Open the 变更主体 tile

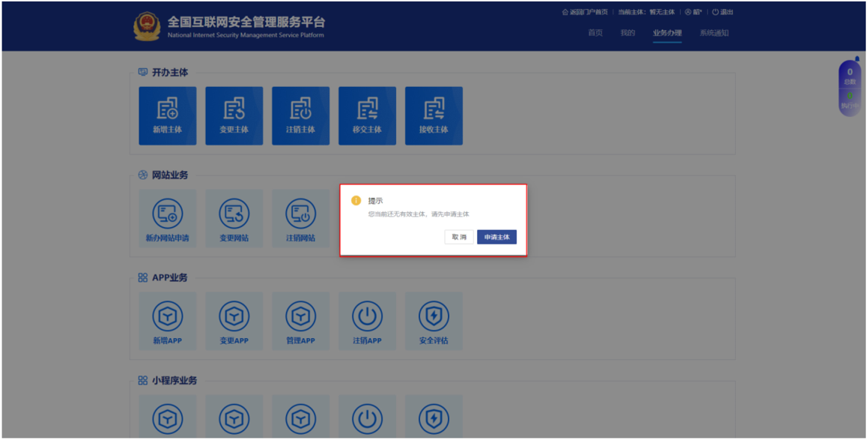[234, 115]
